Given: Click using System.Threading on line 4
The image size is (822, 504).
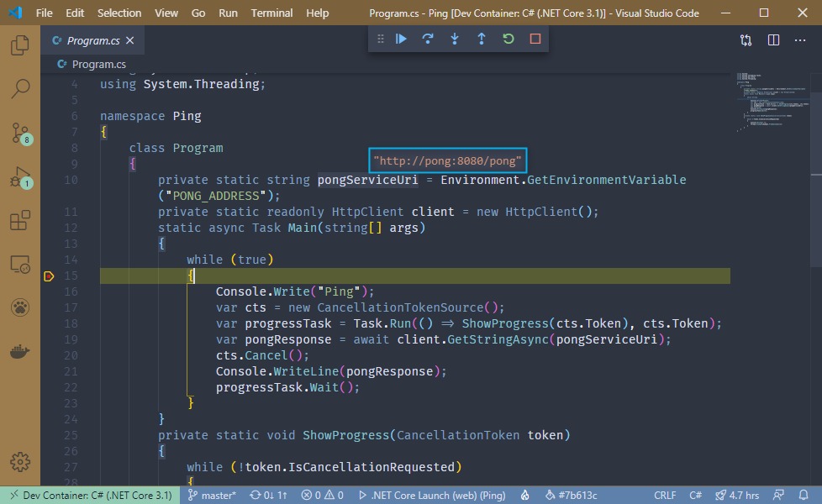Looking at the screenshot, I should point(182,84).
